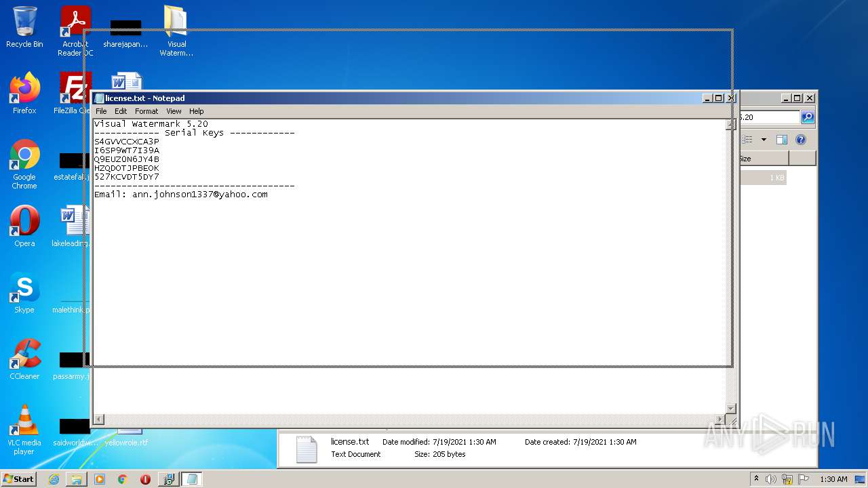868x488 pixels.
Task: Expand the Explorer view options dropdown arrow
Action: coord(764,140)
